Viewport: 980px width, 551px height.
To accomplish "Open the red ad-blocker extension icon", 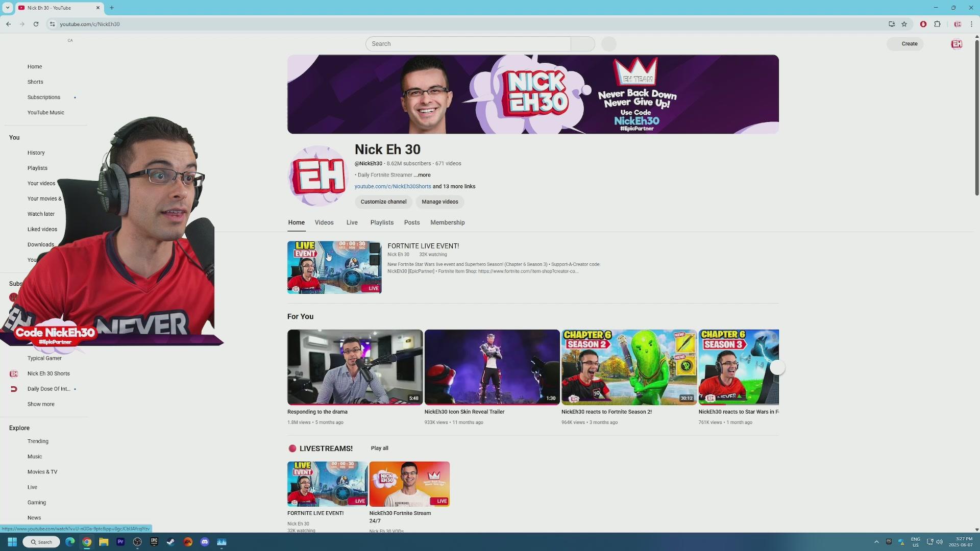I will point(923,24).
